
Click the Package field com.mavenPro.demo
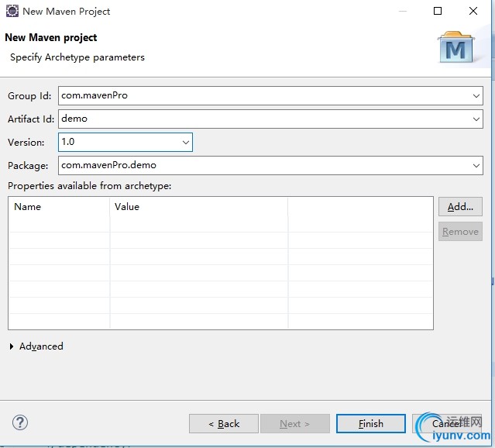coord(270,166)
